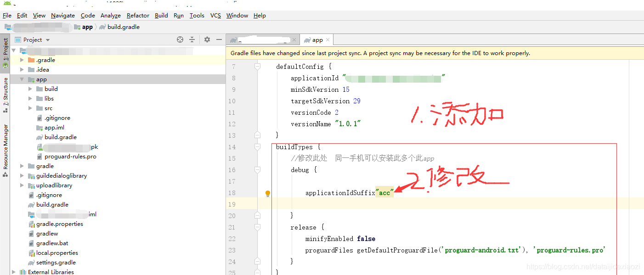Expand the .idea folder
This screenshot has width=644, height=275.
(x=22, y=70)
